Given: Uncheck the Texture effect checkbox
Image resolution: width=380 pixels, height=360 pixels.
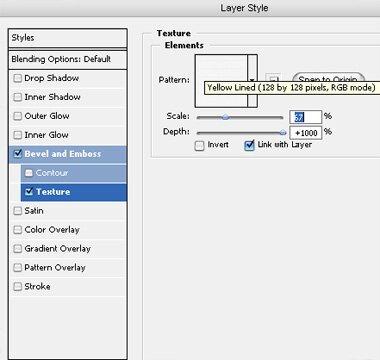Looking at the screenshot, I should click(29, 192).
